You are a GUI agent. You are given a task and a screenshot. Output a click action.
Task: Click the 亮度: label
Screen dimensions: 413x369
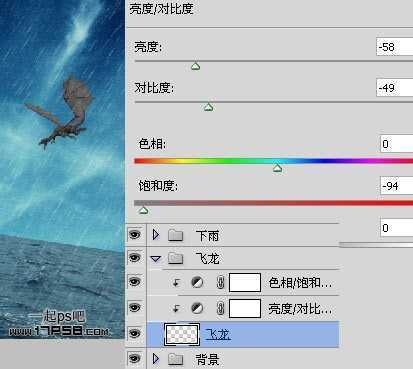(x=148, y=47)
